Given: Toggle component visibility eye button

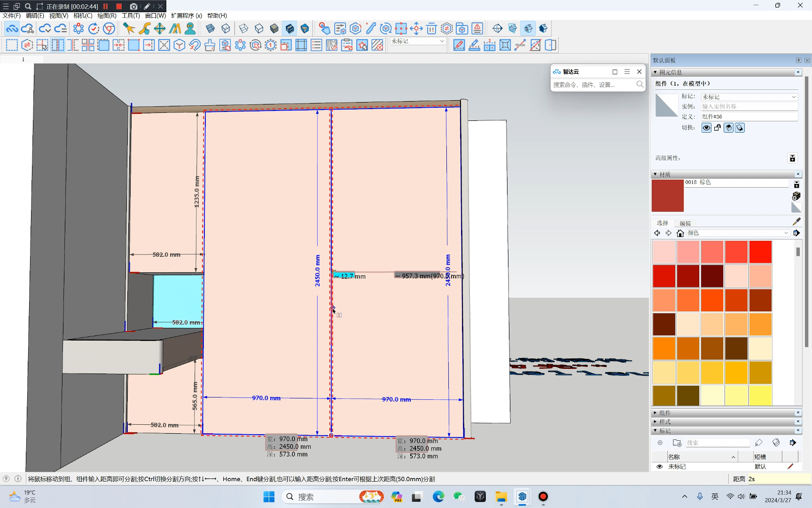Looking at the screenshot, I should 706,128.
